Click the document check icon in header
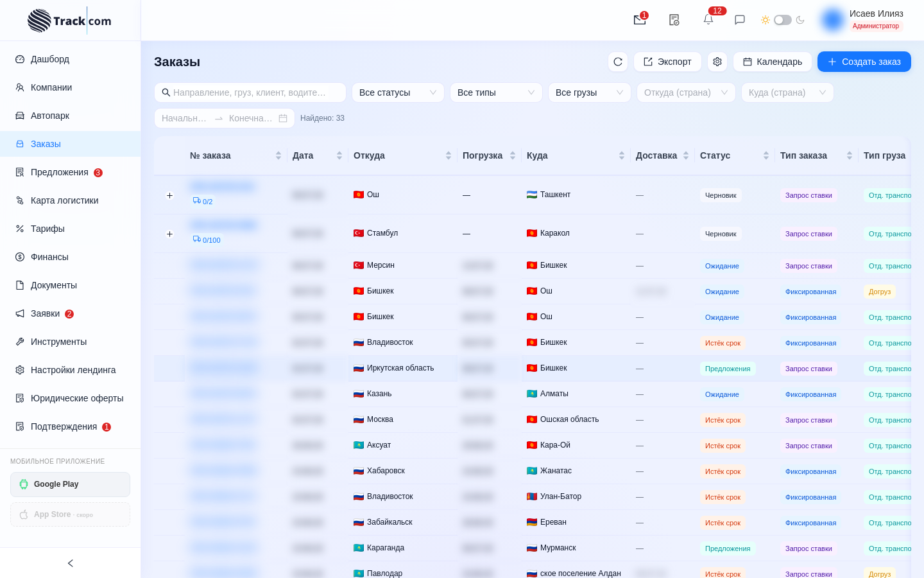 tap(674, 20)
